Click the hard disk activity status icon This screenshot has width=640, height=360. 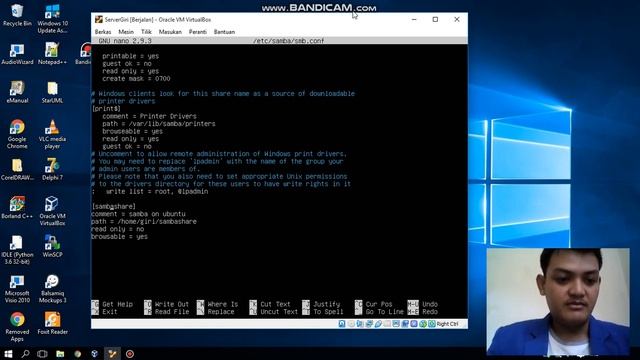(342, 324)
